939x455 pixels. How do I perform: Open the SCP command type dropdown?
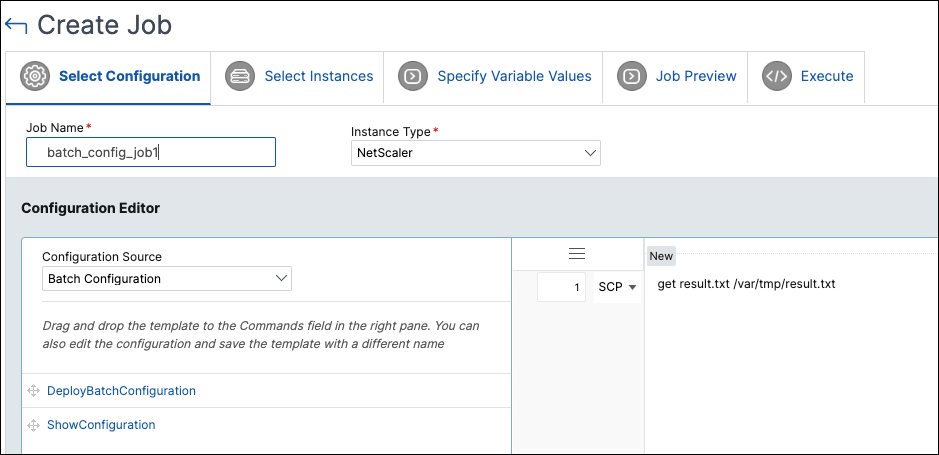pyautogui.click(x=617, y=287)
